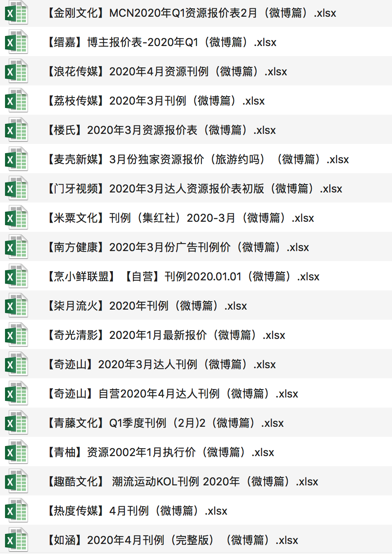This screenshot has height=554, width=392.
Task: Select the Excel icon for 楼氏 报价表
Action: [x=16, y=130]
